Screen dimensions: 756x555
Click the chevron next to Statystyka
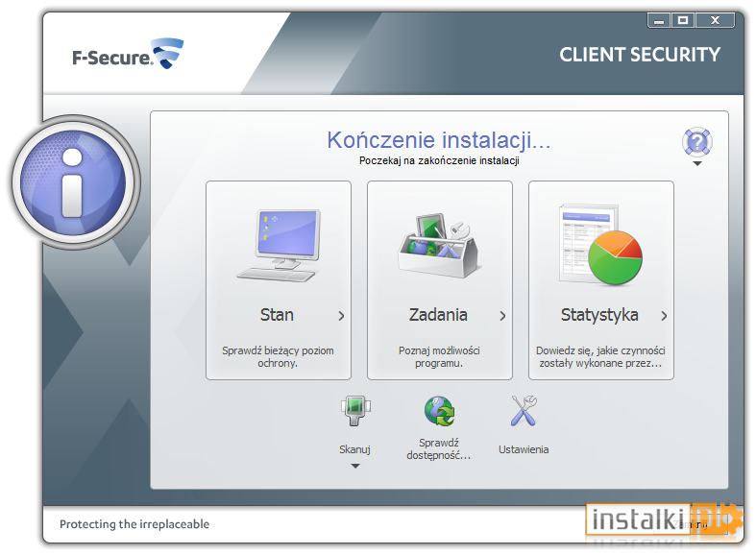pyautogui.click(x=664, y=316)
